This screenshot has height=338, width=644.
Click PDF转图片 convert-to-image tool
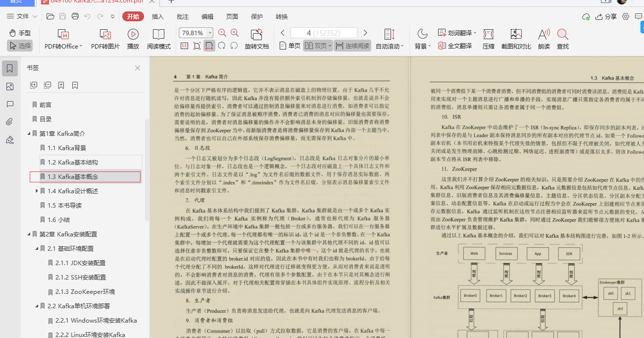tap(105, 39)
